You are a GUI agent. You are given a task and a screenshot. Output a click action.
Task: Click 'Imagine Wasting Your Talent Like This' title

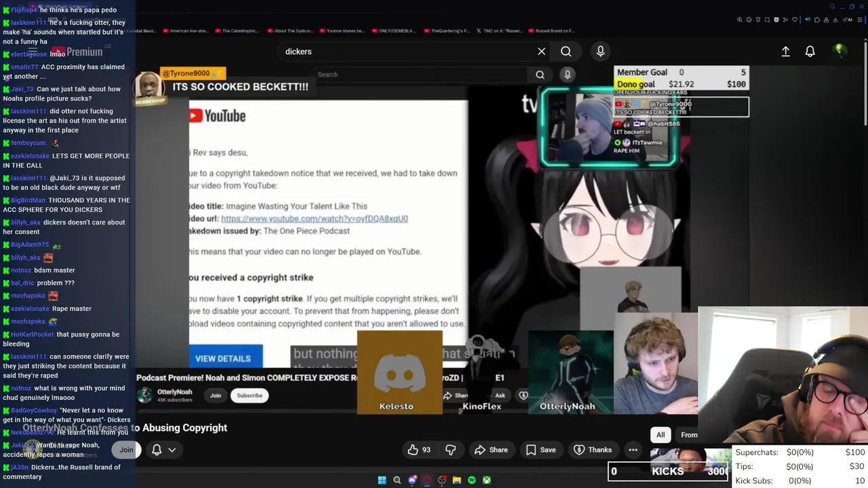click(x=296, y=206)
